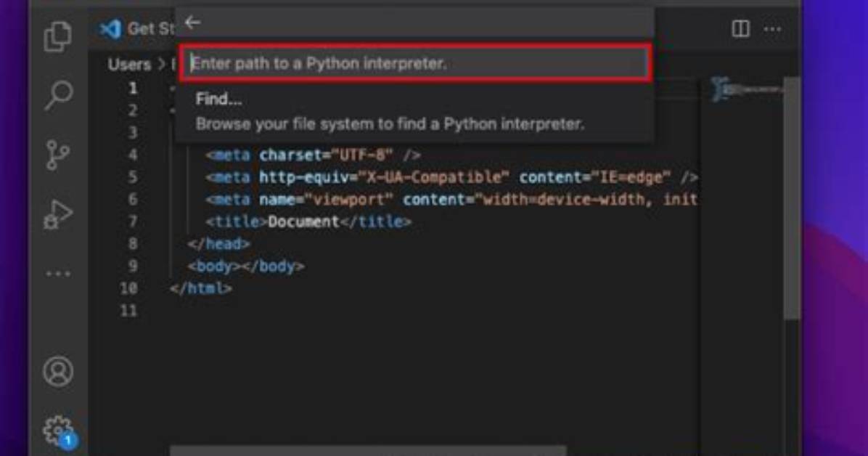Open the editor More Actions menu
The height and width of the screenshot is (456, 868).
(x=772, y=29)
